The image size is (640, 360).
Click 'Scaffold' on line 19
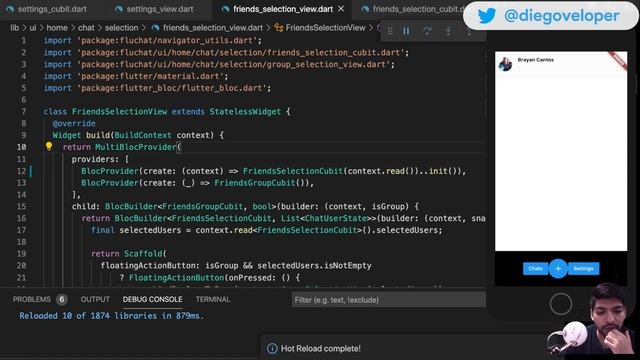point(143,253)
